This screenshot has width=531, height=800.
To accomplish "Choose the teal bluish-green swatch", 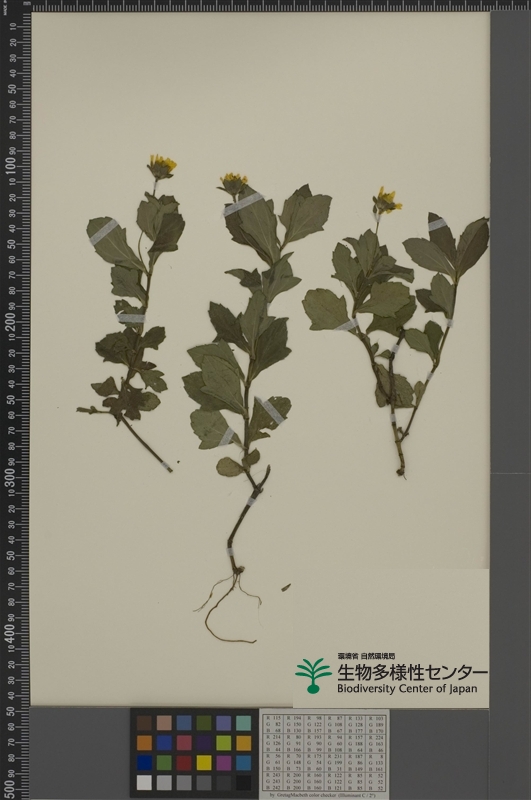I will tap(244, 723).
